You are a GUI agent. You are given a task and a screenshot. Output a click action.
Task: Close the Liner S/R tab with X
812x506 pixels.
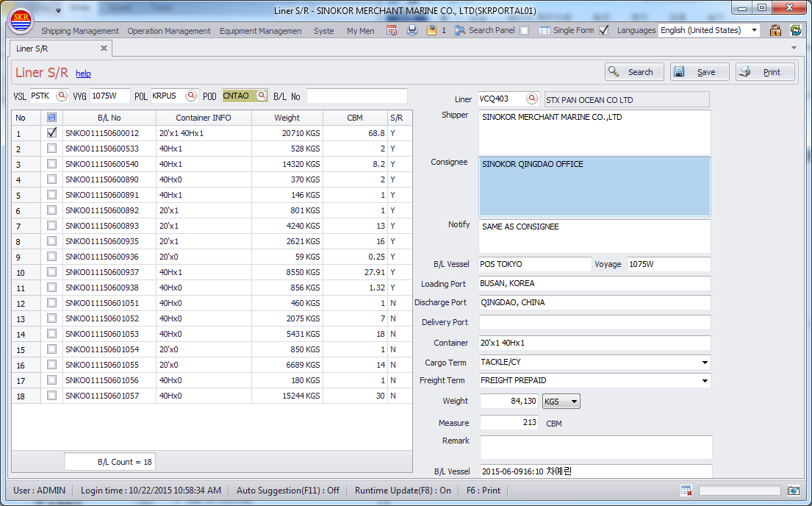pyautogui.click(x=104, y=49)
